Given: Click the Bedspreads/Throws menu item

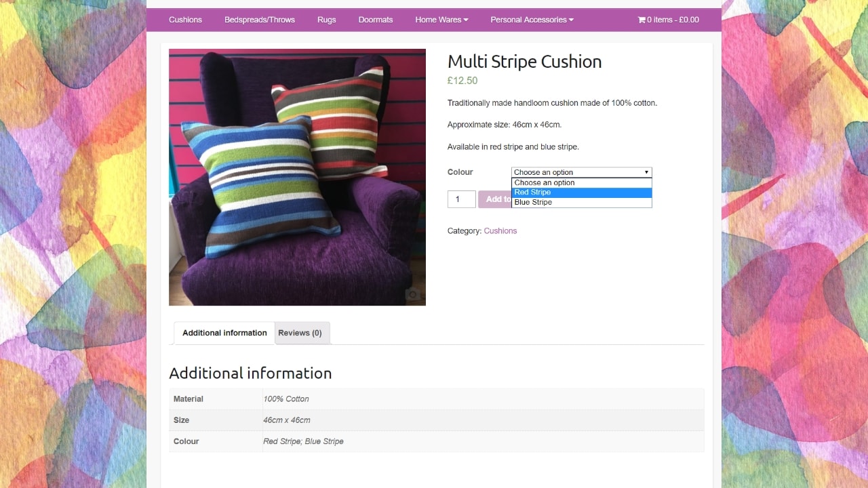Looking at the screenshot, I should tap(259, 20).
